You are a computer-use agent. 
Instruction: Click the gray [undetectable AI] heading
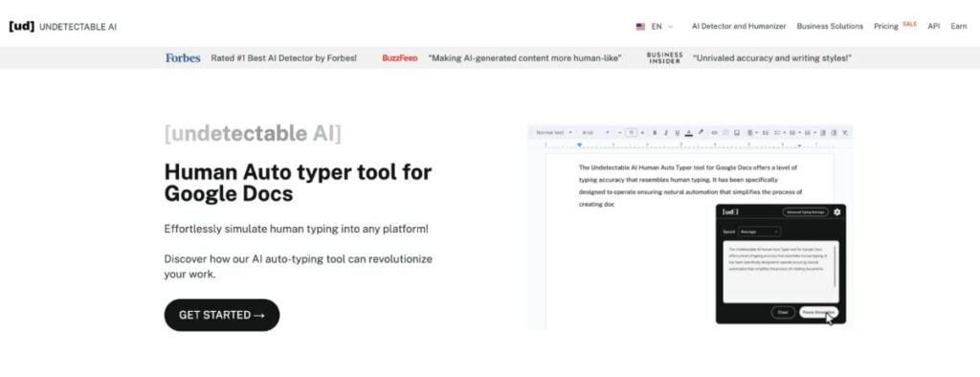[253, 134]
